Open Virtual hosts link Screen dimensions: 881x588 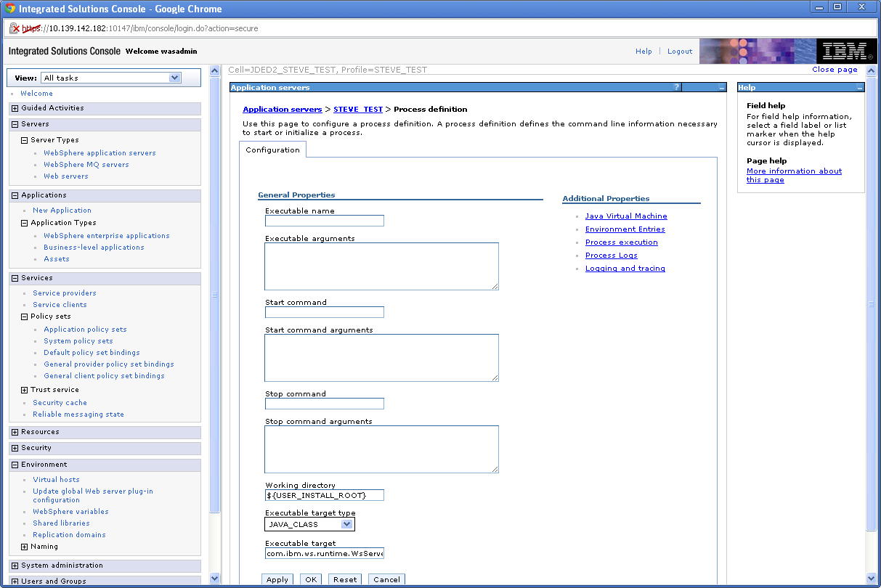tap(56, 480)
